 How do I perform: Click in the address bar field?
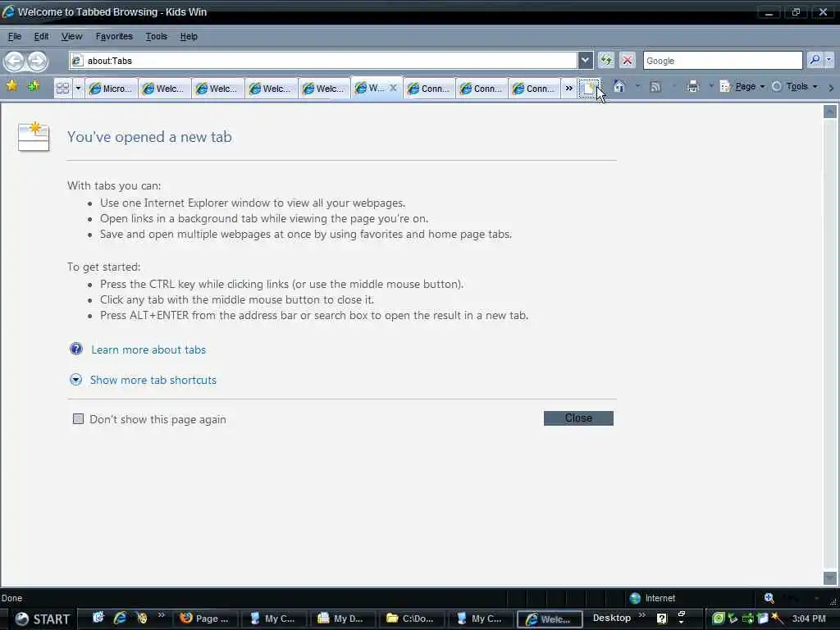click(x=323, y=61)
